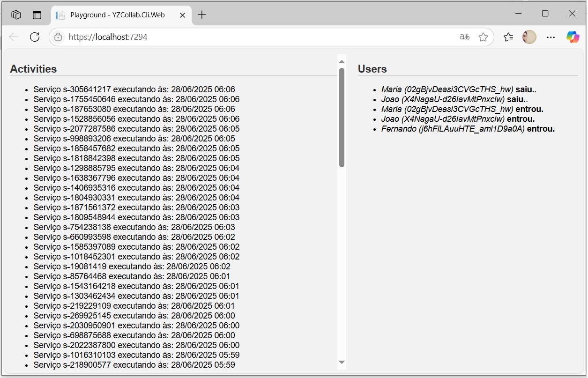Image resolution: width=588 pixels, height=378 pixels.
Task: Open a new tab with plus button
Action: [202, 15]
